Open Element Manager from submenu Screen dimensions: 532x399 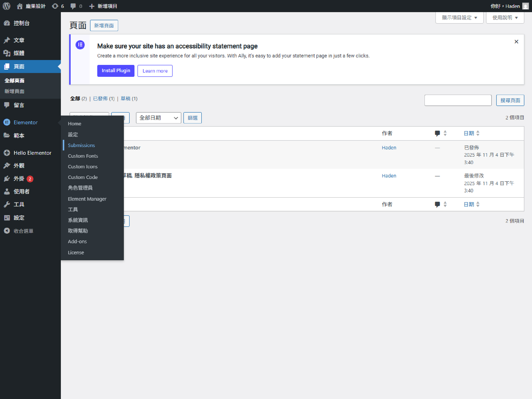tap(87, 199)
